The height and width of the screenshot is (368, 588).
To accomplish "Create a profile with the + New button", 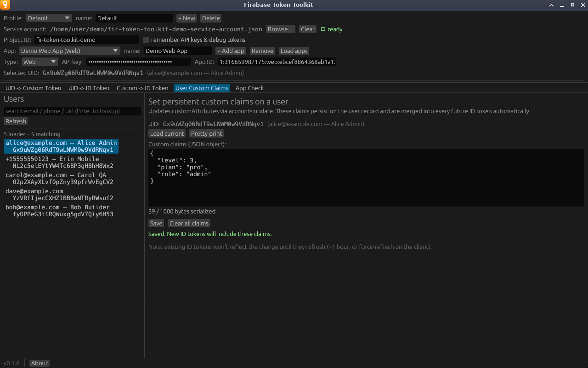I will tap(187, 18).
